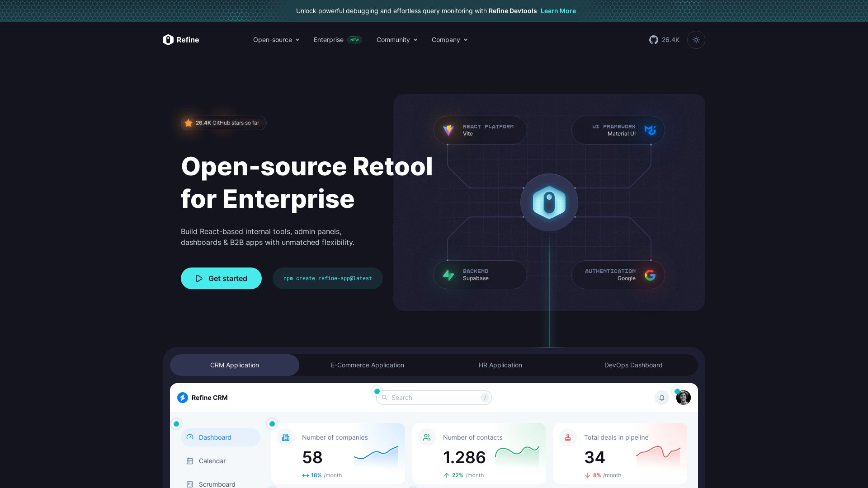The height and width of the screenshot is (488, 868).
Task: Click the user avatar in CRM header
Action: point(683,398)
